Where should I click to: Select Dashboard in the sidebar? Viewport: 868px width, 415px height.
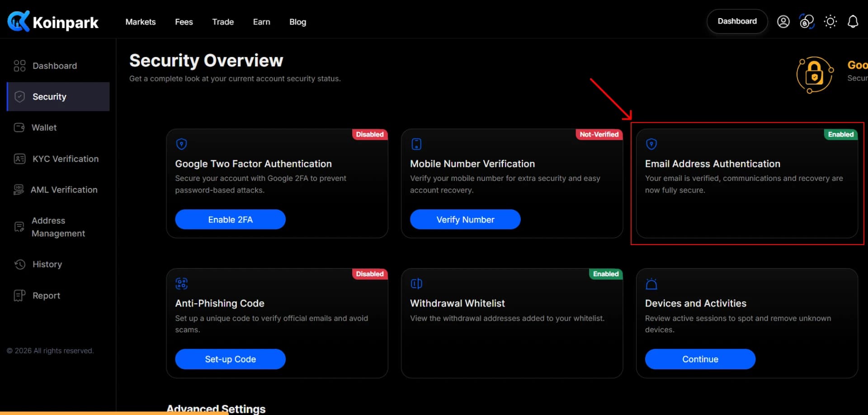tap(58, 66)
